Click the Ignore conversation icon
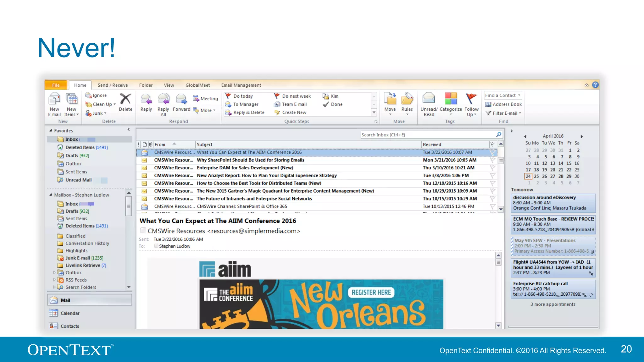644x362 pixels. click(88, 95)
